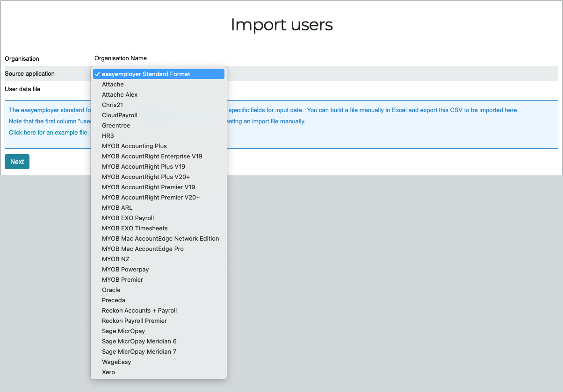Choose Reckon Accounts + Payroll
The height and width of the screenshot is (392, 563).
(x=159, y=310)
